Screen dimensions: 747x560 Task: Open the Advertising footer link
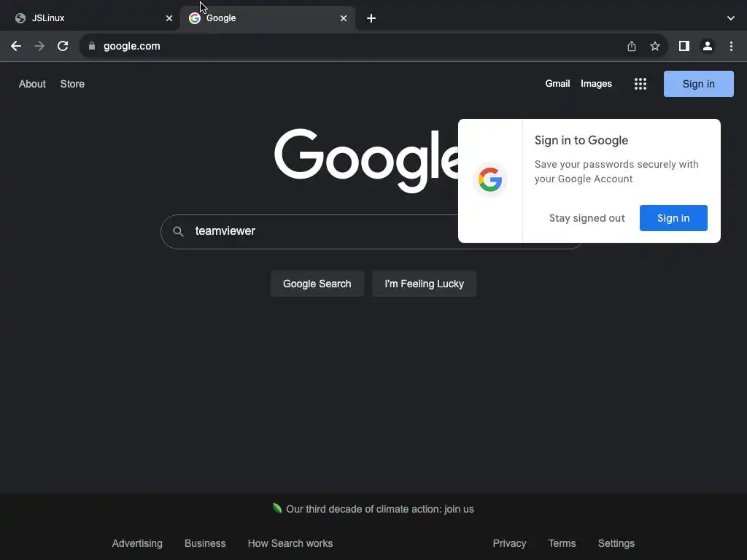(137, 543)
